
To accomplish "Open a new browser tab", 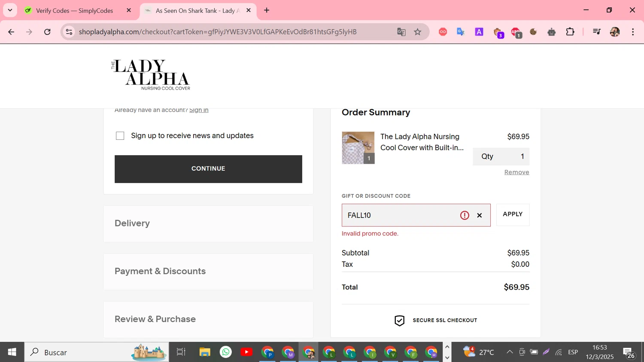I will (267, 10).
